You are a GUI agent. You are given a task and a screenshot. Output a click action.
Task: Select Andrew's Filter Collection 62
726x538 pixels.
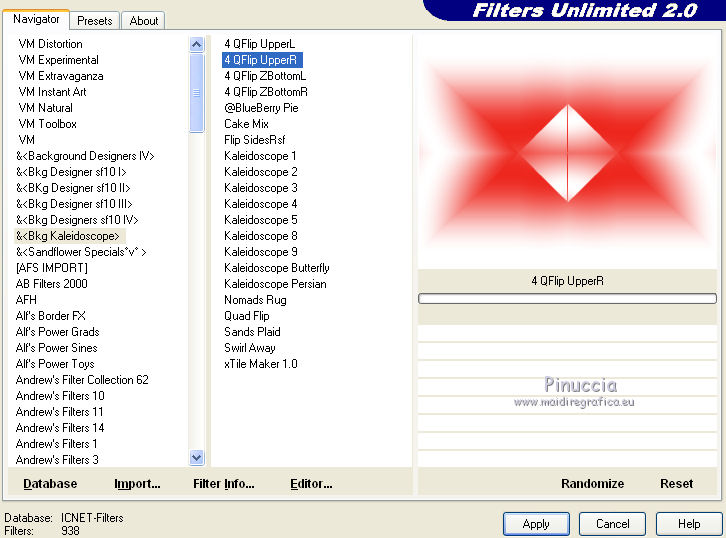(x=82, y=380)
